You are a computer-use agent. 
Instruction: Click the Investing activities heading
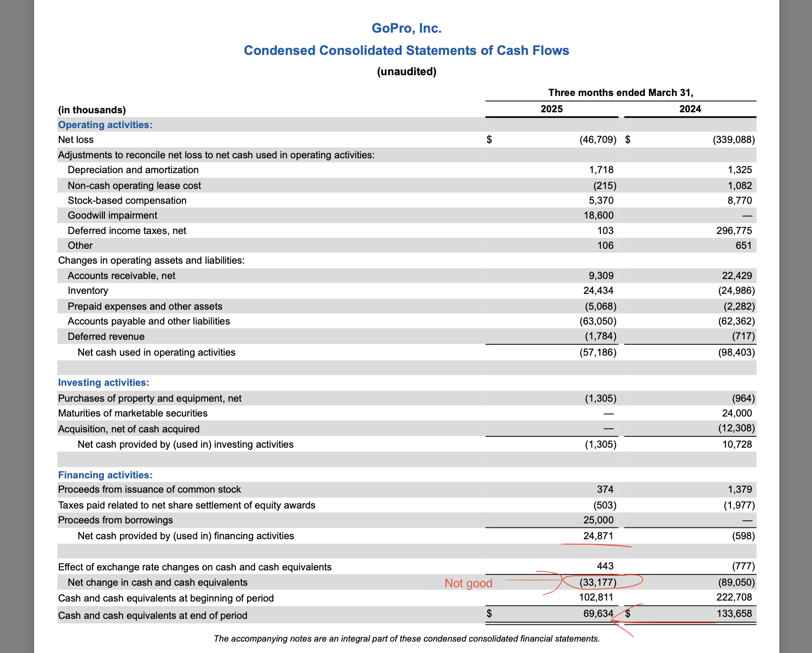pyautogui.click(x=103, y=382)
